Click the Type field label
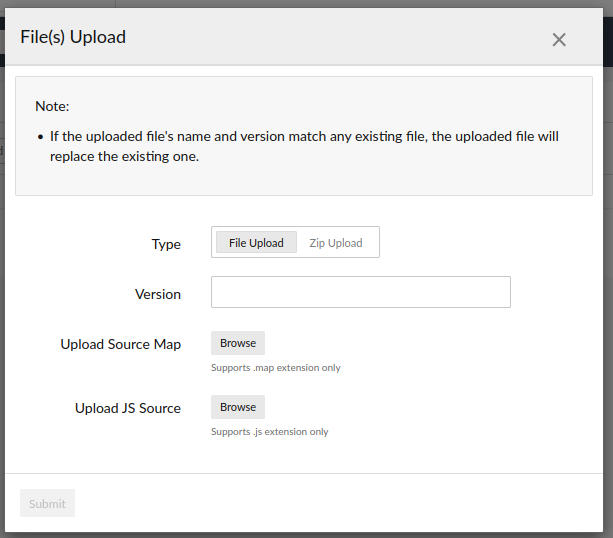613x538 pixels. 166,244
